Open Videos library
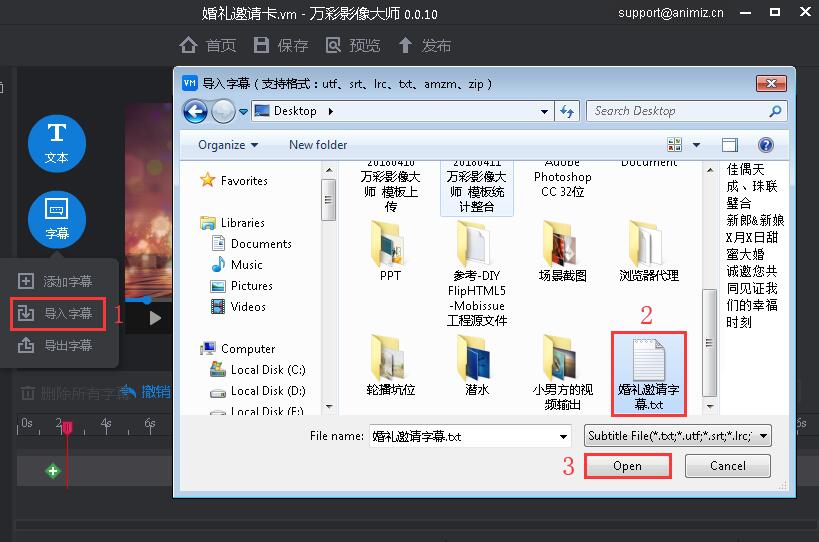This screenshot has height=542, width=819. pyautogui.click(x=238, y=307)
